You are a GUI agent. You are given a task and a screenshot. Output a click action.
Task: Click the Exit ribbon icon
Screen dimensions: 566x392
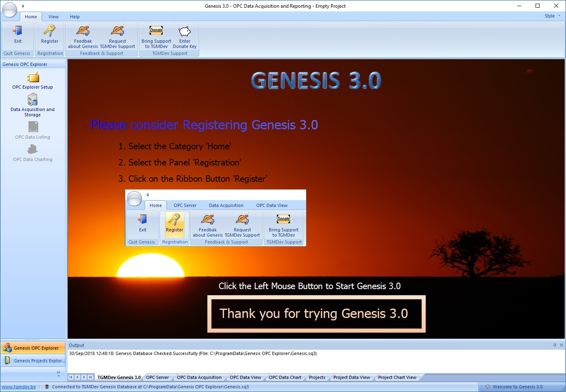click(18, 30)
